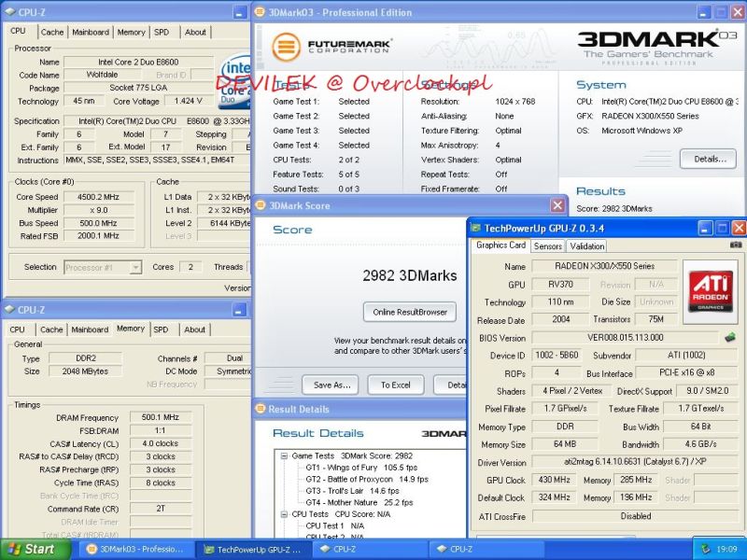Click the Core Speed 4500.2 MHz field
747x560 pixels.
(x=99, y=197)
